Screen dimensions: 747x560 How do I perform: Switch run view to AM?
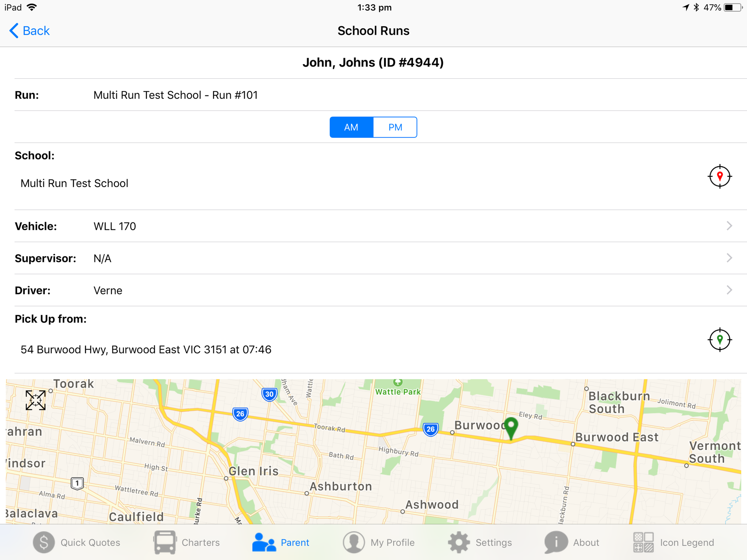tap(351, 127)
